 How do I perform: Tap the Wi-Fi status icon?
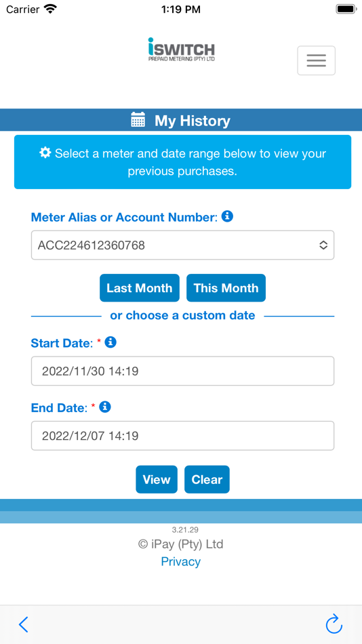pos(51,9)
